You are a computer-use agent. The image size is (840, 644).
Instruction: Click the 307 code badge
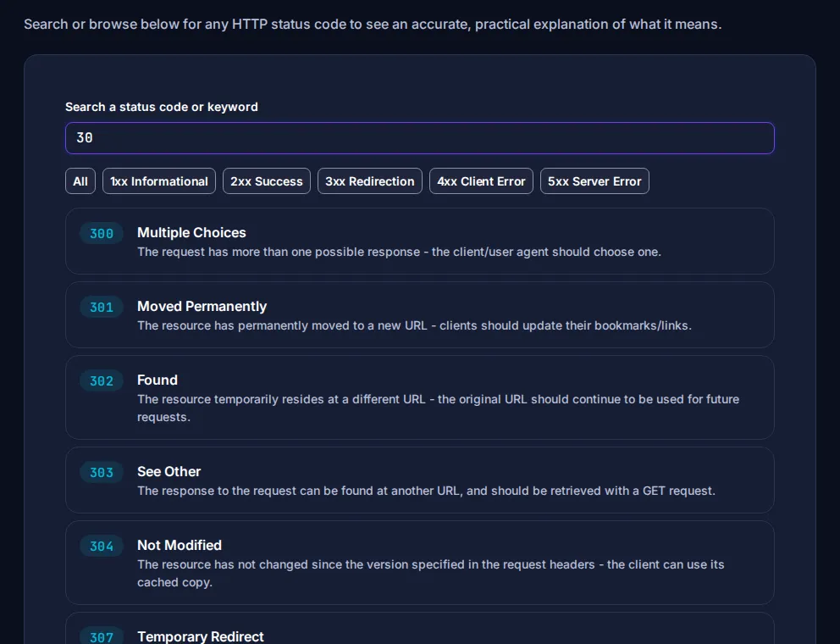point(102,637)
